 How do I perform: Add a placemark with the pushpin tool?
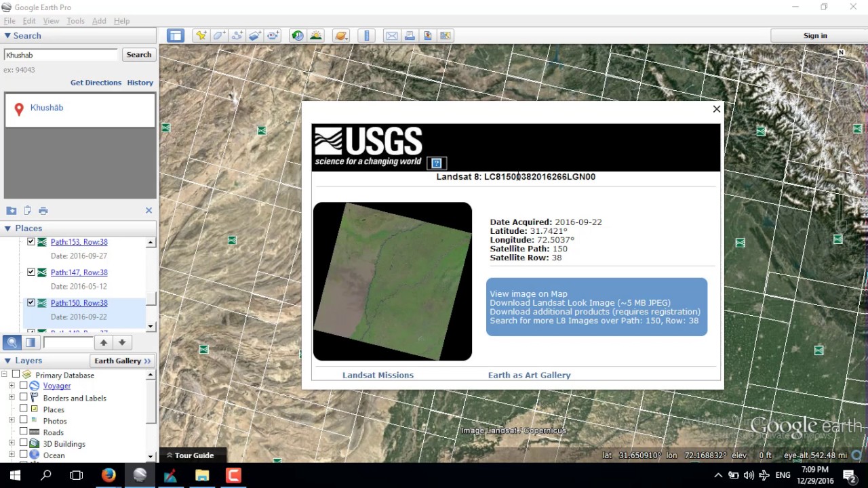pyautogui.click(x=201, y=36)
